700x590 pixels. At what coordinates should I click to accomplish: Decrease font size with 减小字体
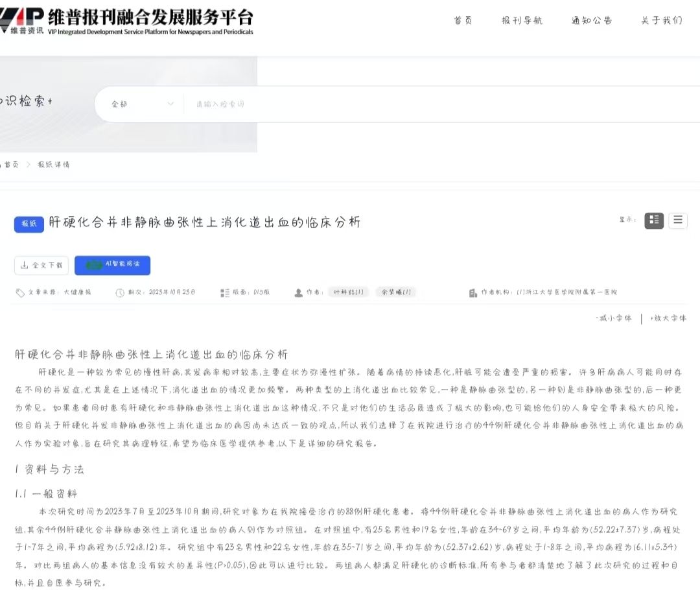pos(613,318)
